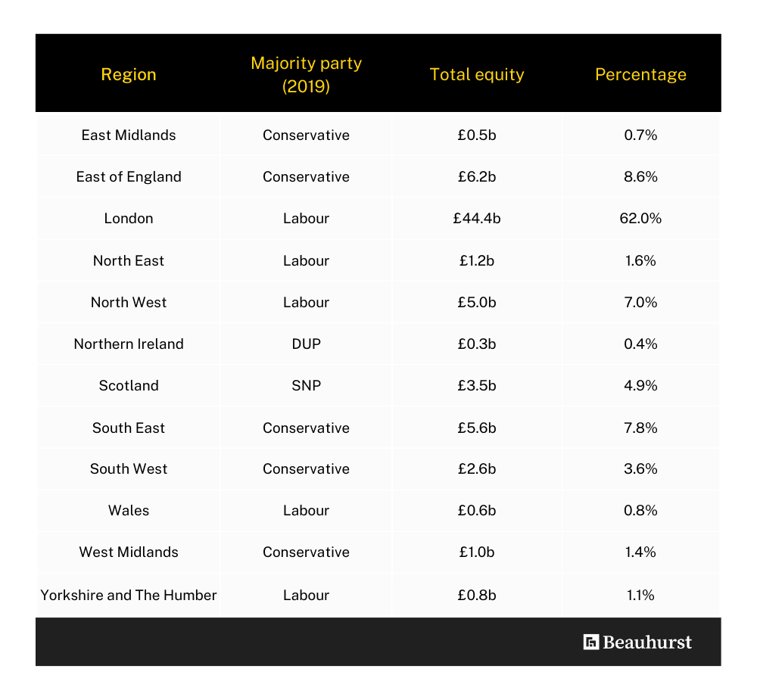Click the London region cell
Image resolution: width=757 pixels, height=700 pixels.
[129, 218]
